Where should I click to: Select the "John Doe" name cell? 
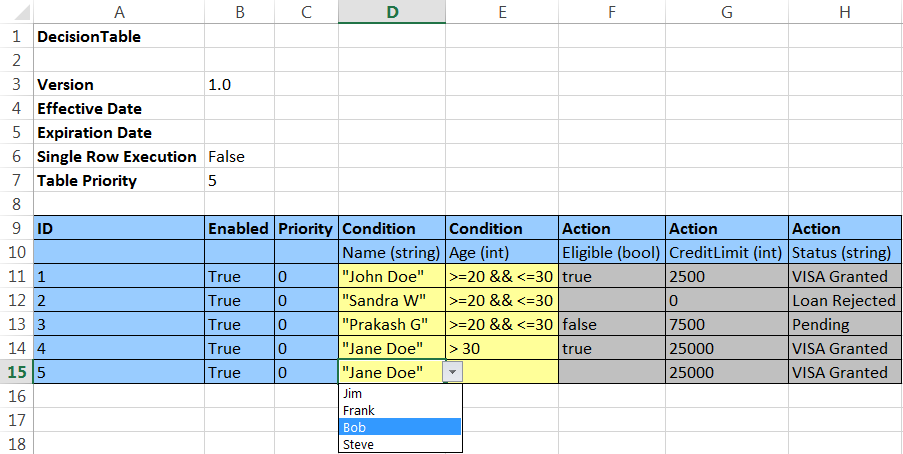(x=392, y=276)
